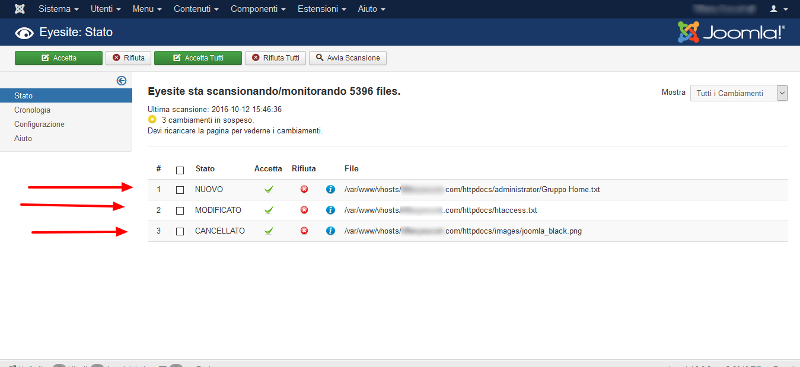
Task: Show info for the Gruppo Home.txt file
Action: coord(330,189)
